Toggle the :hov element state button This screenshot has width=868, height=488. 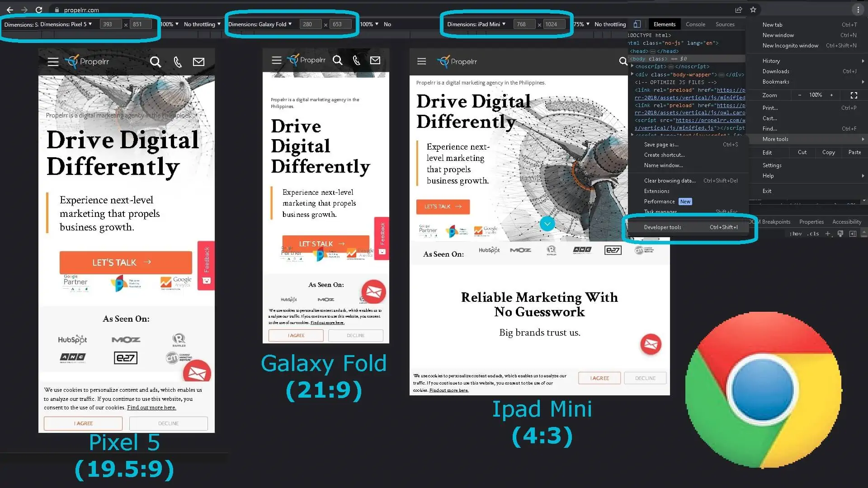coord(796,234)
